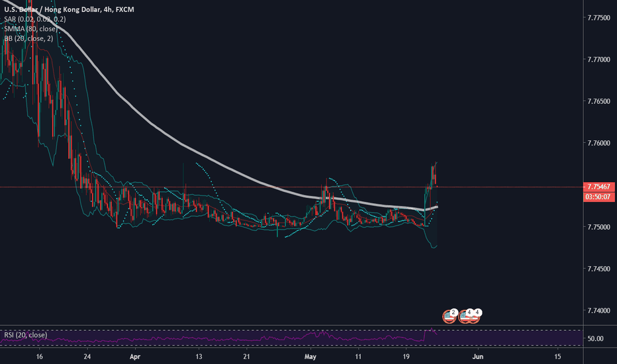This screenshot has height=364, width=617.
Task: Open the US economic event icon with first badge 4
Action: point(465,316)
